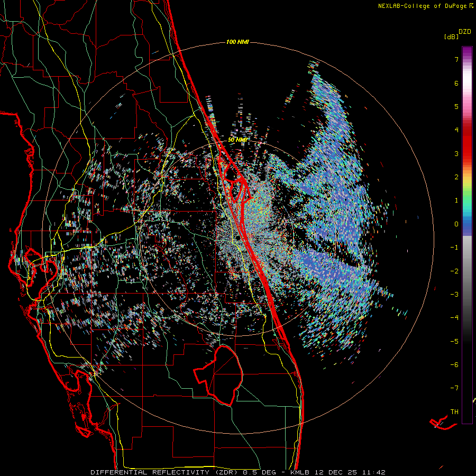Click the DZD label above color scale

pos(465,32)
